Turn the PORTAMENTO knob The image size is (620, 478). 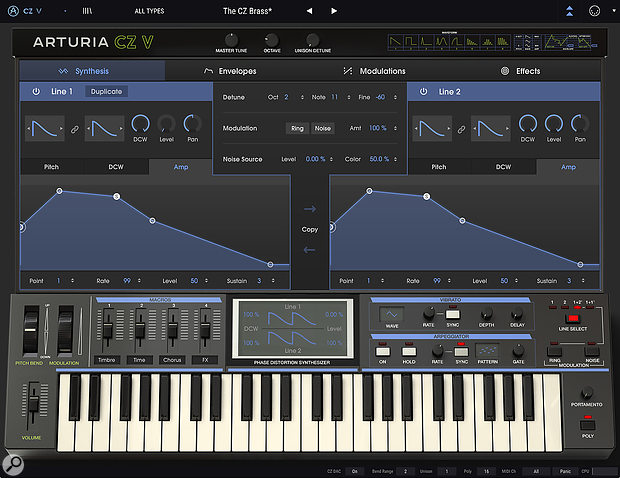[587, 392]
